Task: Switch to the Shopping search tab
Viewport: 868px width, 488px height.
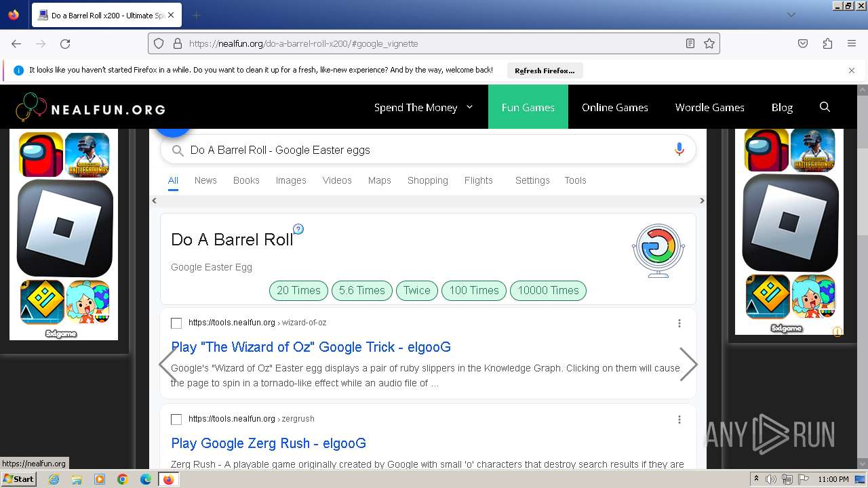Action: coord(428,180)
